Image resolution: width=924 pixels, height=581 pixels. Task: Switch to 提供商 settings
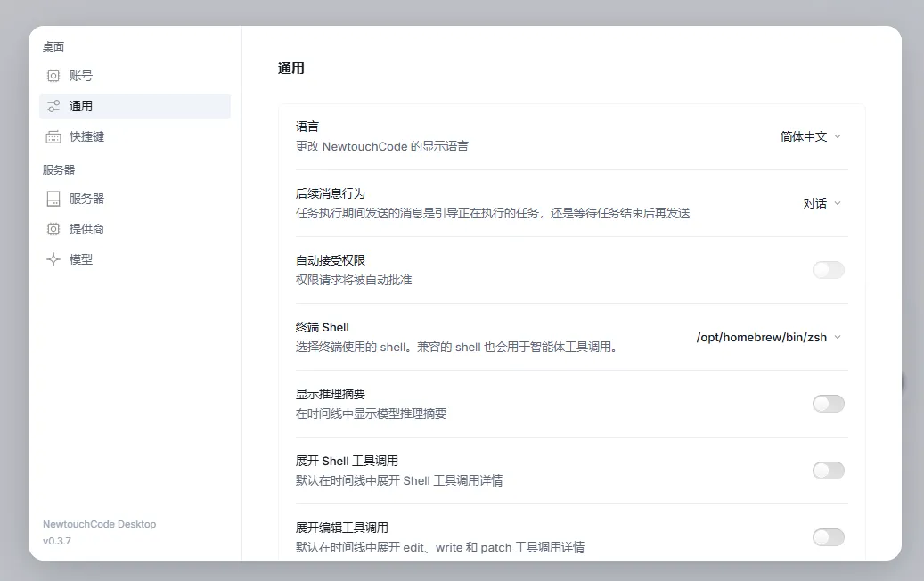pyautogui.click(x=135, y=229)
